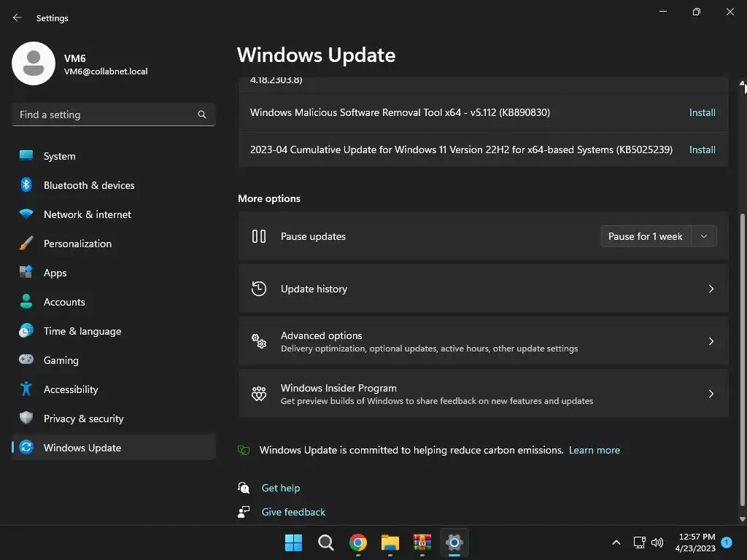Click the volume icon in system tray
The image size is (747, 560).
tap(657, 542)
